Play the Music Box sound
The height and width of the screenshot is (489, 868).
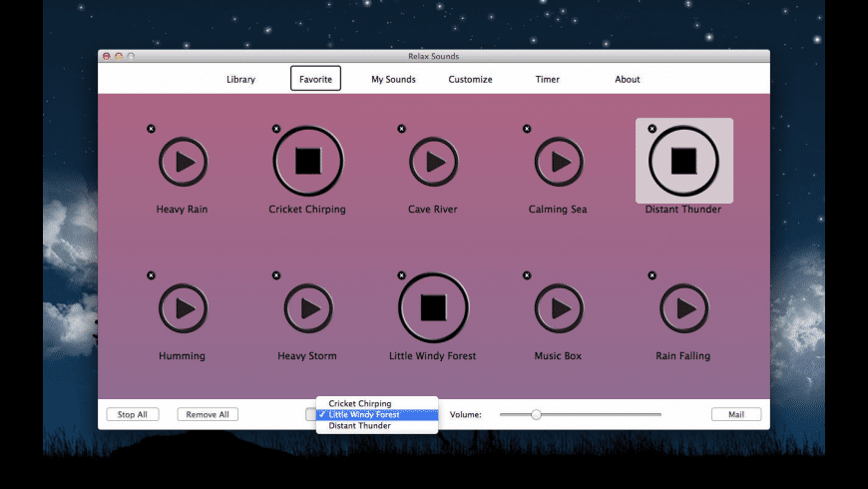click(558, 308)
